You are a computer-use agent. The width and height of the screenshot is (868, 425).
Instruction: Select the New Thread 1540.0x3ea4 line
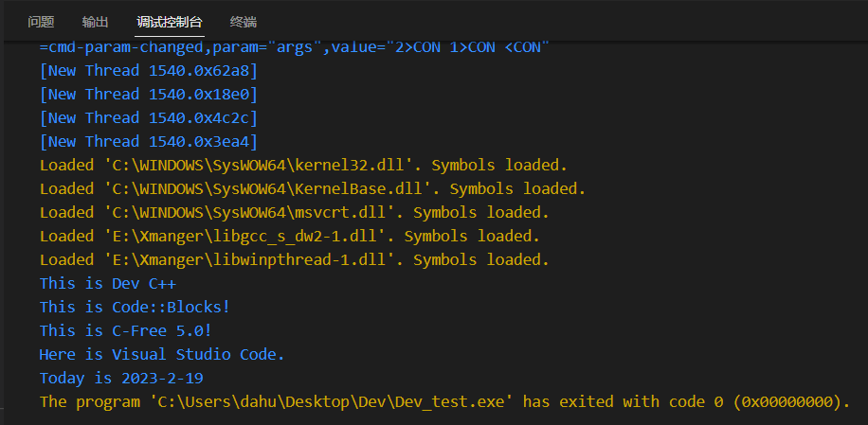pos(149,142)
